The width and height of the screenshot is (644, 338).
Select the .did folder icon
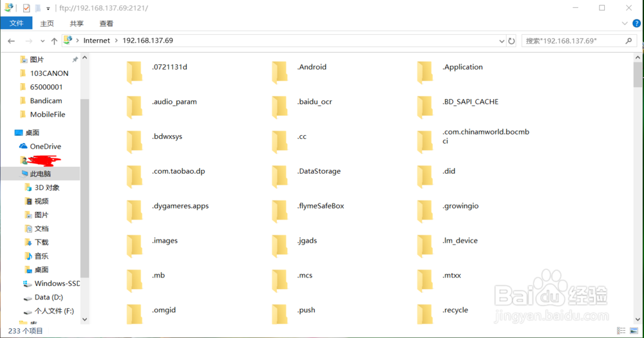pyautogui.click(x=424, y=176)
